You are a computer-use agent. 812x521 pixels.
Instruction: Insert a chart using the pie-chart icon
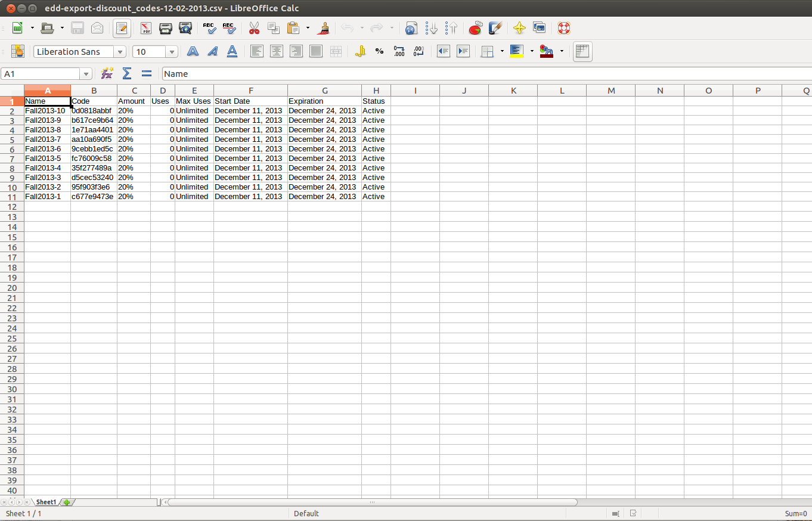[x=475, y=28]
